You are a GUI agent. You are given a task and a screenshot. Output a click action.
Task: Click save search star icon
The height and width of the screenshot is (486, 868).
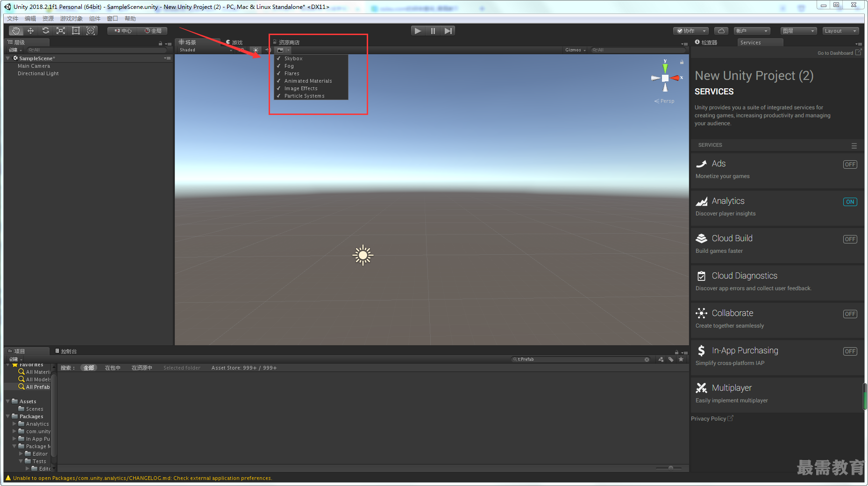click(x=681, y=359)
